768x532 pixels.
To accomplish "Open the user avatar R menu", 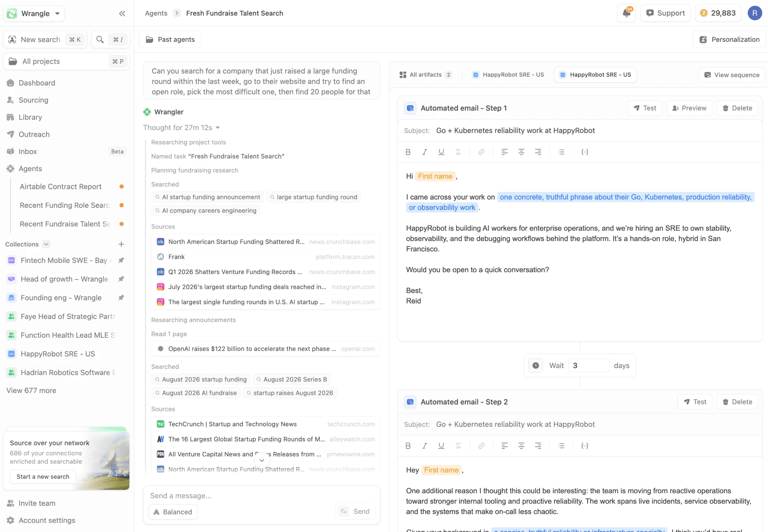I will pyautogui.click(x=755, y=13).
